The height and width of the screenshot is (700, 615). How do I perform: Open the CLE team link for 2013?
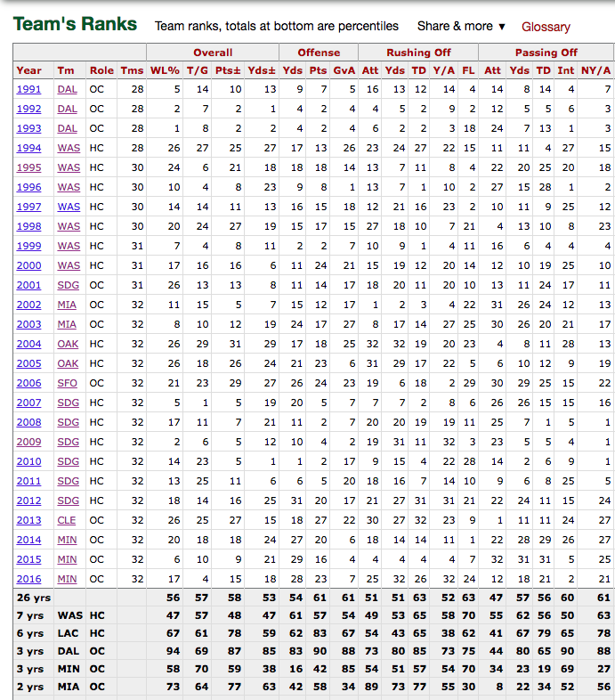pos(67,520)
